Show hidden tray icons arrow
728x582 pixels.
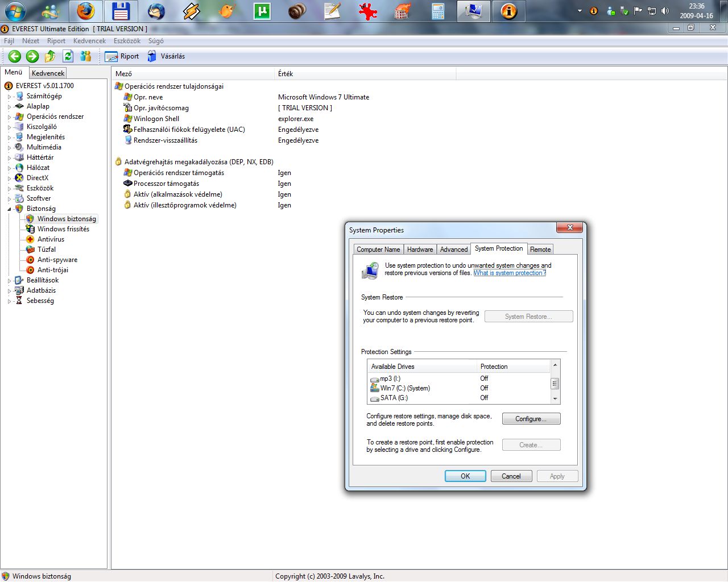pyautogui.click(x=580, y=11)
